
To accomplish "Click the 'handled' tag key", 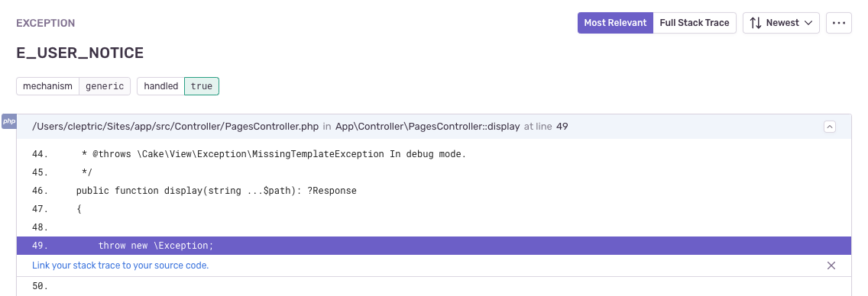I will tap(161, 86).
